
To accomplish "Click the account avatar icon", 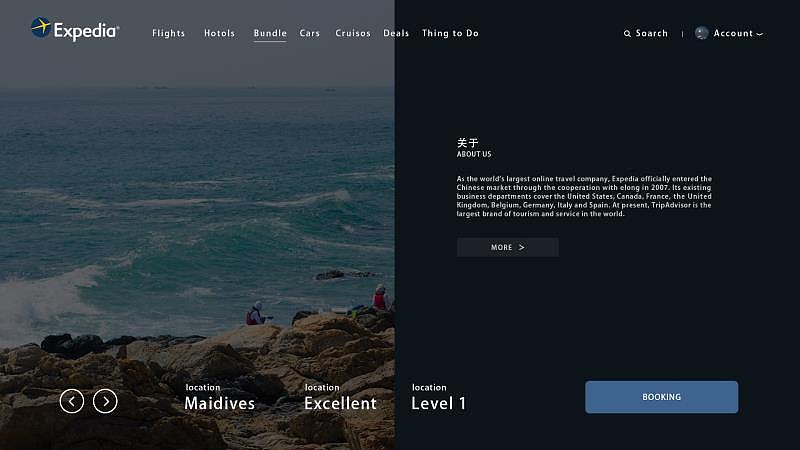I will (702, 33).
